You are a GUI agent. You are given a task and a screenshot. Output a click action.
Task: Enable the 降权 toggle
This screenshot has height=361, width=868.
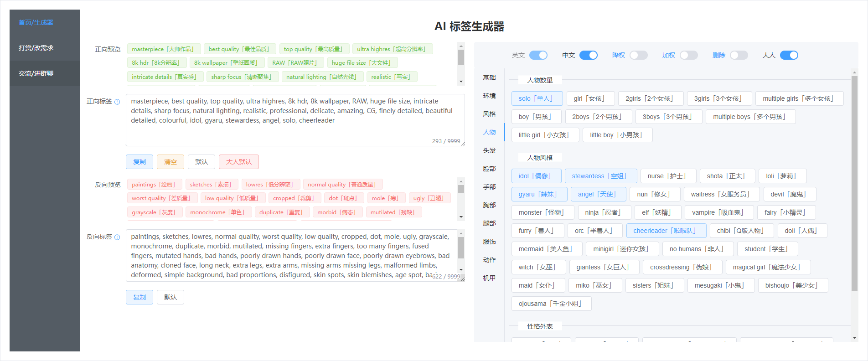pyautogui.click(x=638, y=55)
